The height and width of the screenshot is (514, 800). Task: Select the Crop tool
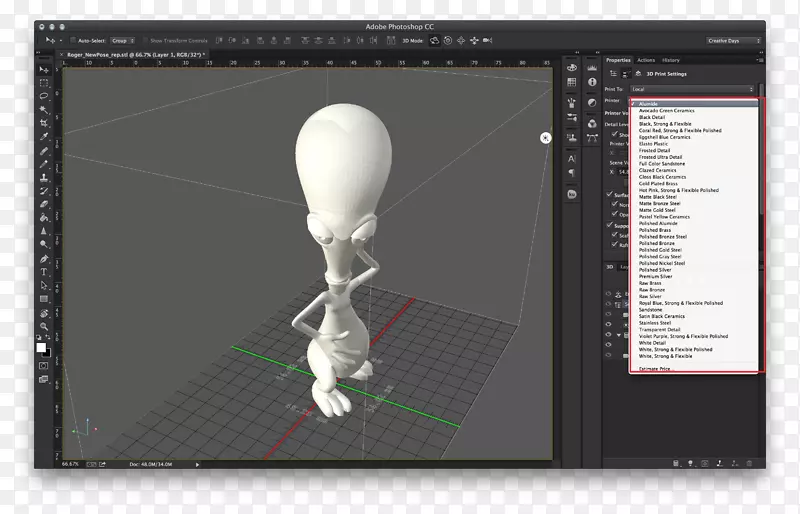tap(44, 124)
